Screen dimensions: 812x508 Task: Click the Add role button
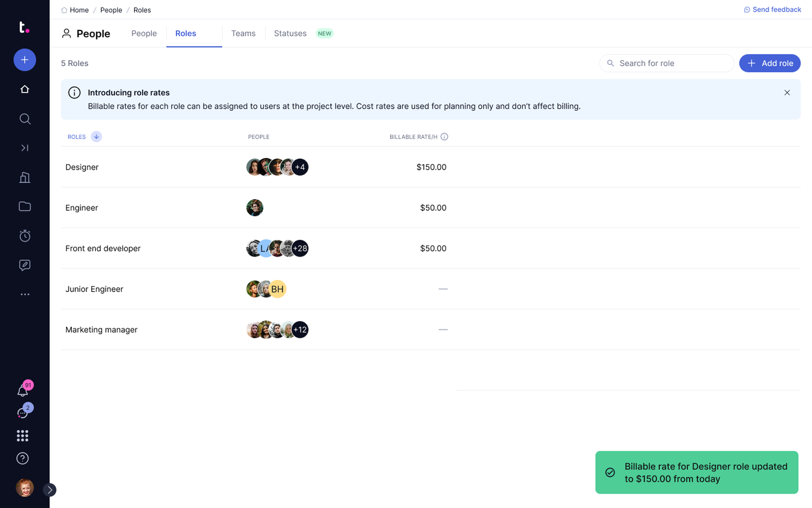pyautogui.click(x=769, y=63)
